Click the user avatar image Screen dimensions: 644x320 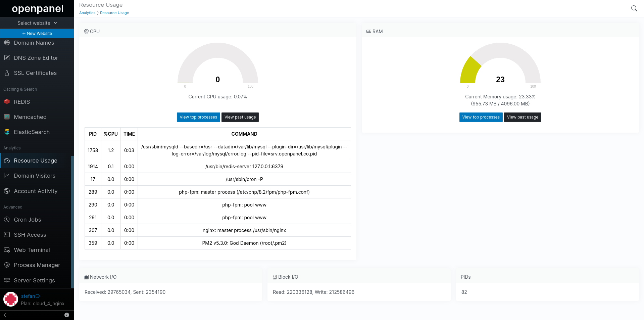pyautogui.click(x=11, y=299)
